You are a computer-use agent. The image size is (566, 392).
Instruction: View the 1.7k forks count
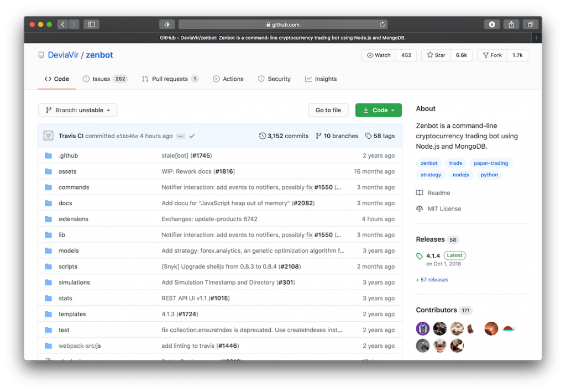click(517, 55)
